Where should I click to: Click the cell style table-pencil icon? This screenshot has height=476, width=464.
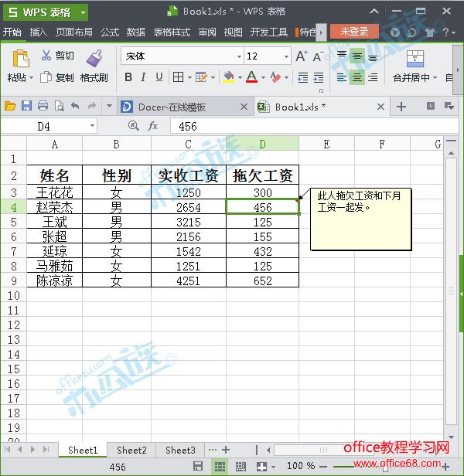click(201, 77)
